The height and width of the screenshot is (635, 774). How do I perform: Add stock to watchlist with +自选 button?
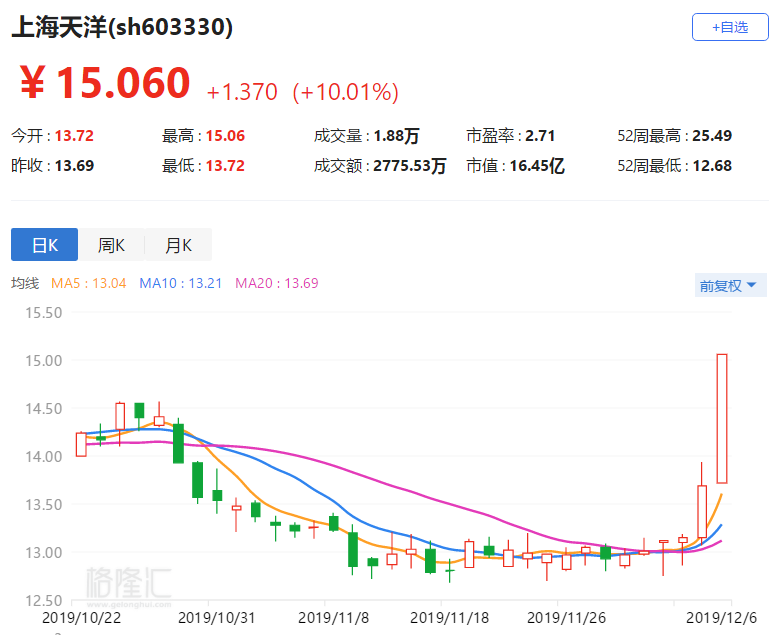(730, 27)
